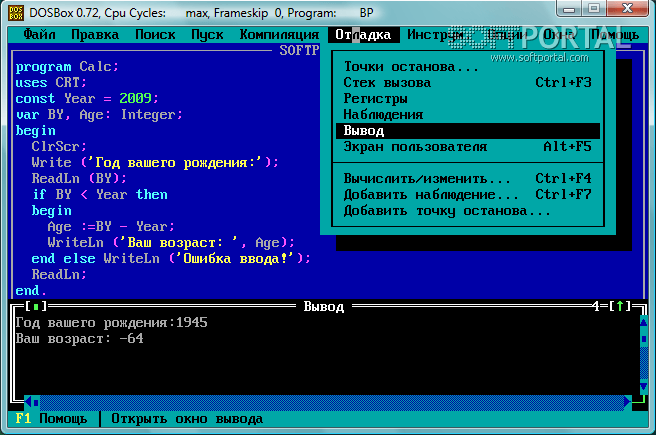This screenshot has height=435, width=656.
Task: Select Вычислить/изменить... menu entry
Action: click(x=468, y=179)
